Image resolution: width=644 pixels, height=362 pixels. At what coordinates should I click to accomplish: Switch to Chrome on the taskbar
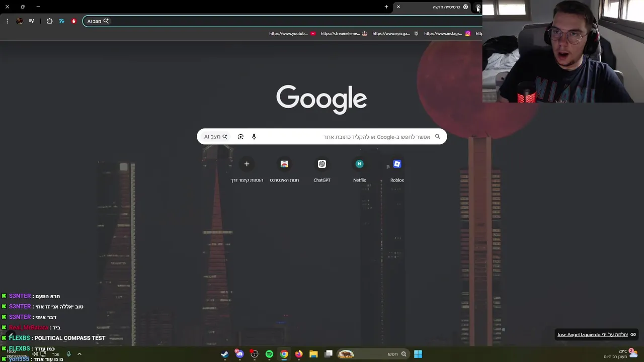click(284, 354)
